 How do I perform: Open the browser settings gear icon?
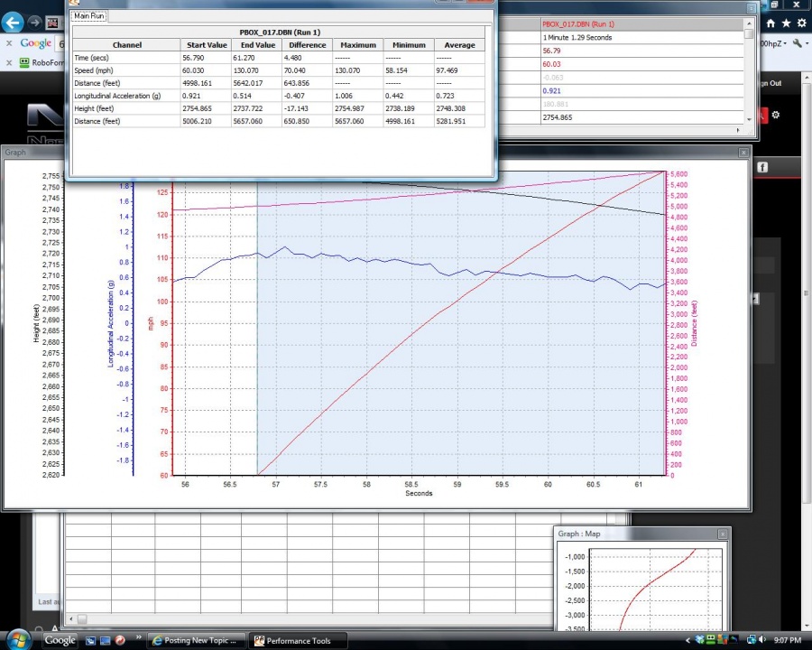point(802,23)
